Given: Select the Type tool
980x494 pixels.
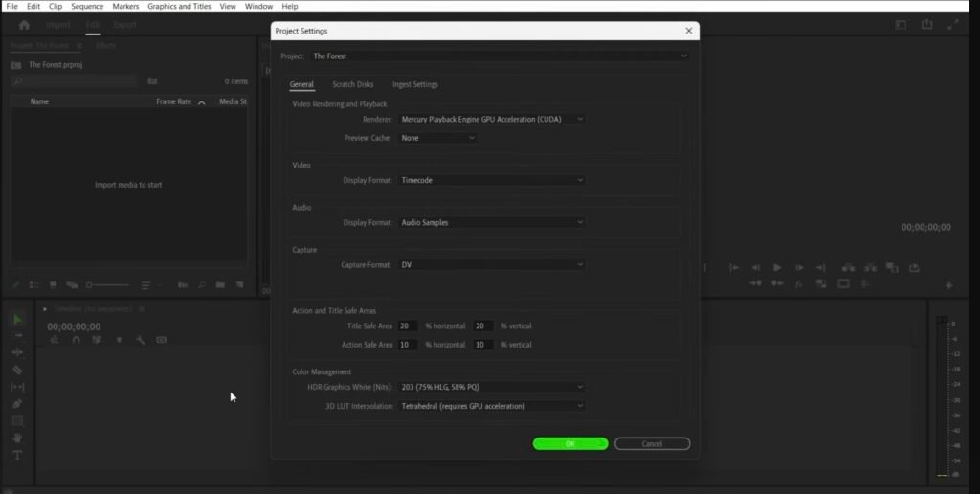Looking at the screenshot, I should click(x=17, y=455).
